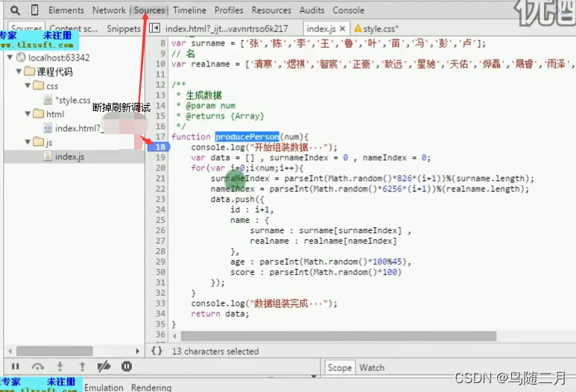Click the step into function icon

(60, 367)
